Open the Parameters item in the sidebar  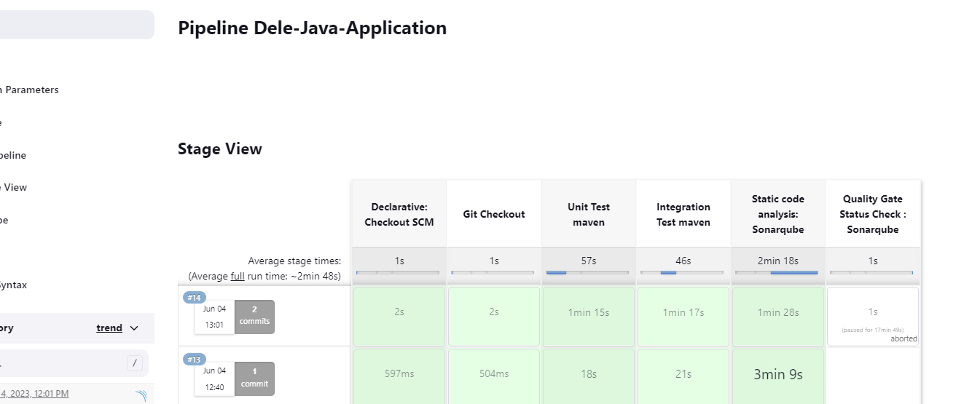click(x=29, y=90)
